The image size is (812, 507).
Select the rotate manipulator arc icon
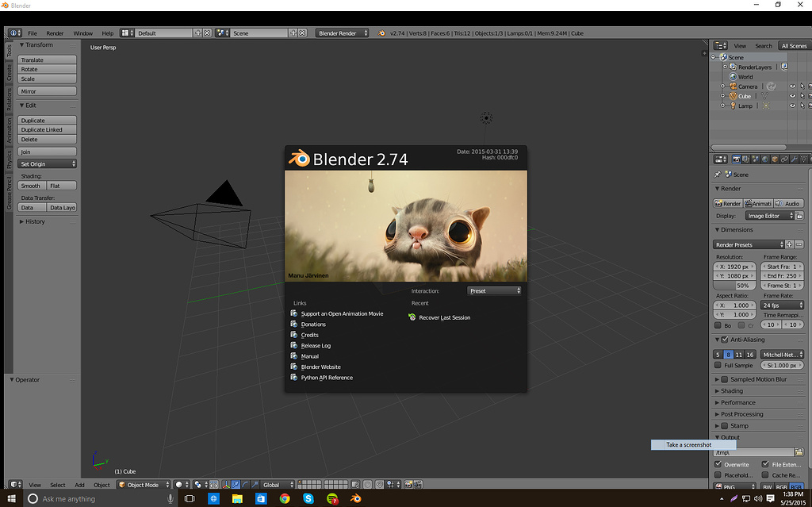tap(245, 485)
